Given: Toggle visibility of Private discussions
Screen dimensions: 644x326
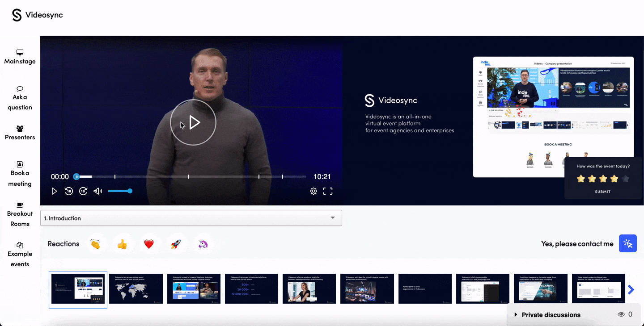Looking at the screenshot, I should pos(622,314).
